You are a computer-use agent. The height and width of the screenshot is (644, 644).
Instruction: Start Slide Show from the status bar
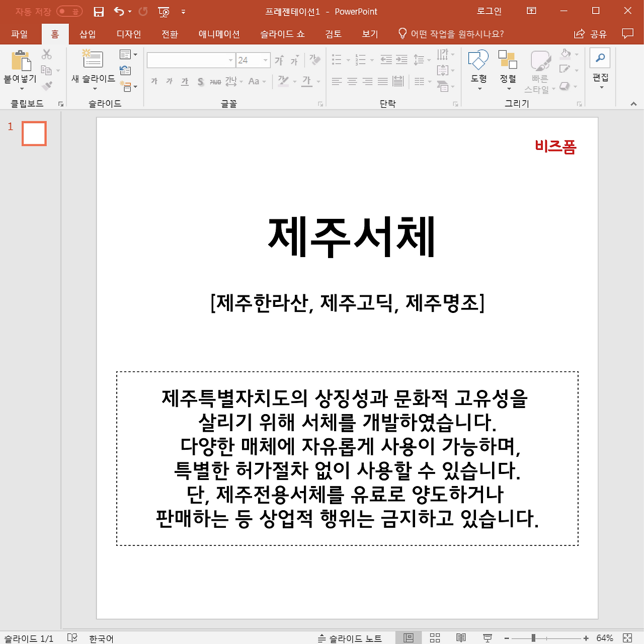487,637
